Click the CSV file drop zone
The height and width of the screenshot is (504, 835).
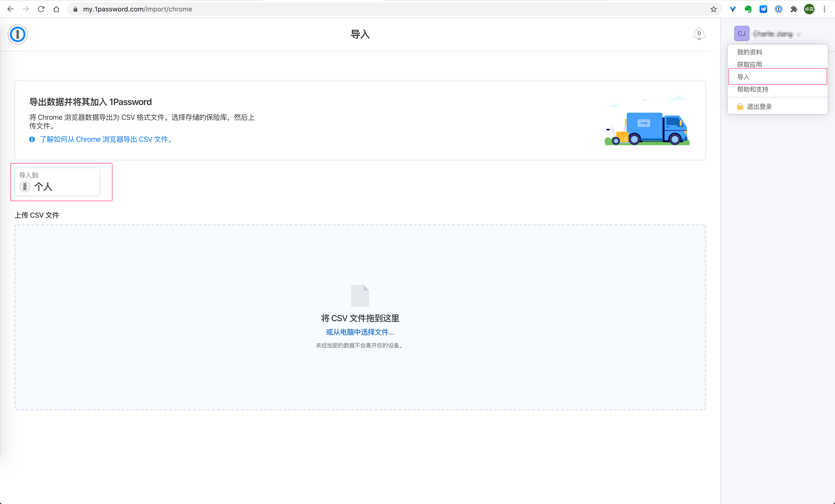[360, 317]
